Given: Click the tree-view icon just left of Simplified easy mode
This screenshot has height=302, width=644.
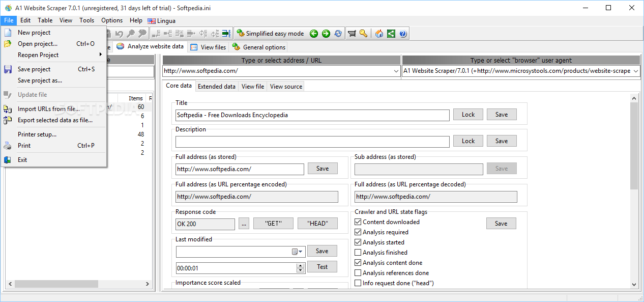Looking at the screenshot, I should 226,34.
